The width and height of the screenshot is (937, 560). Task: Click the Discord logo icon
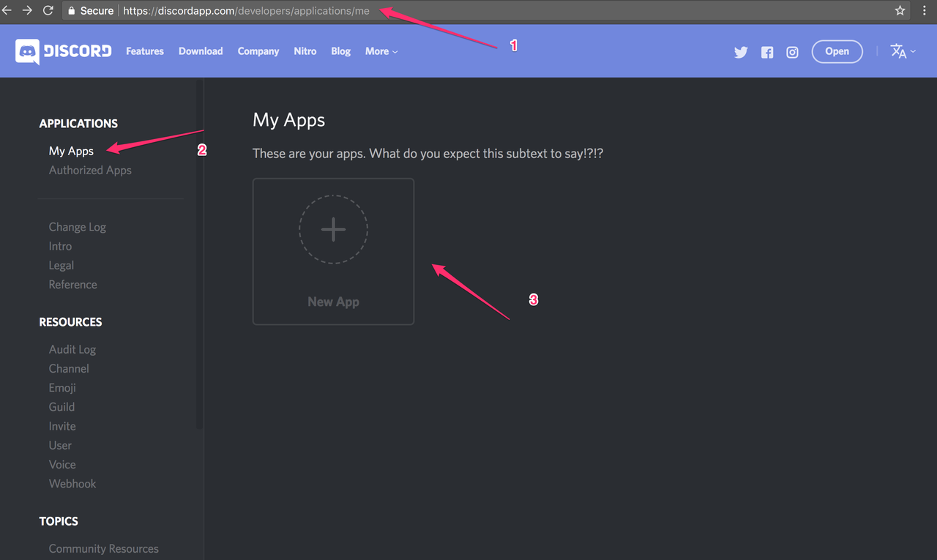pos(29,51)
